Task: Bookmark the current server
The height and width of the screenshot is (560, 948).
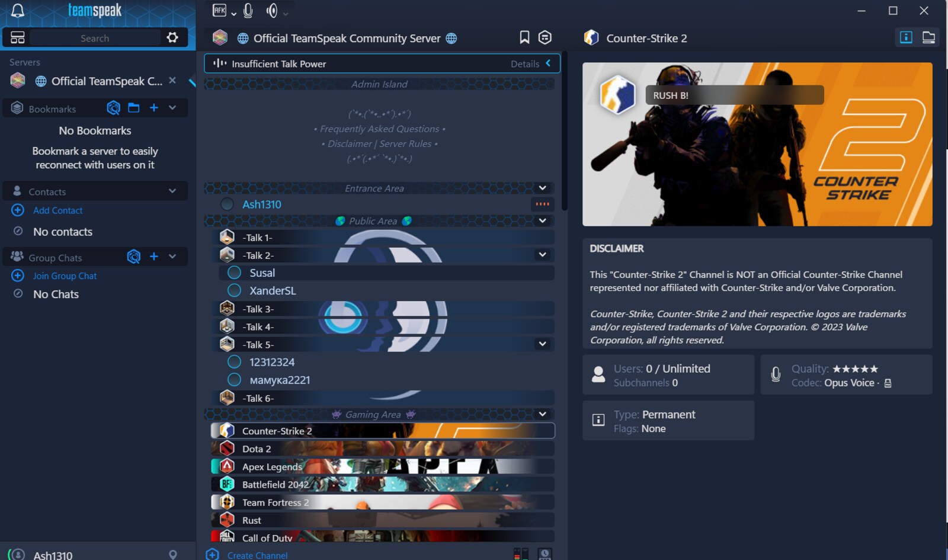Action: click(524, 38)
